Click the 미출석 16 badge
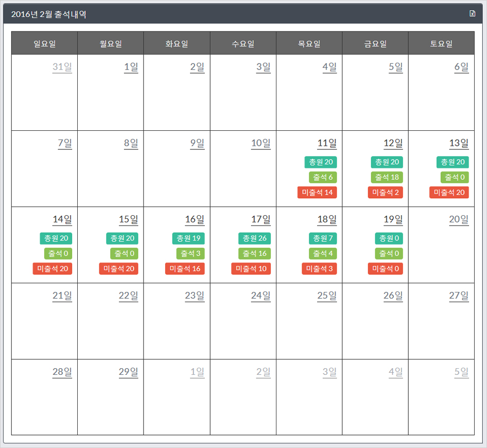This screenshot has width=487, height=448. 185,269
